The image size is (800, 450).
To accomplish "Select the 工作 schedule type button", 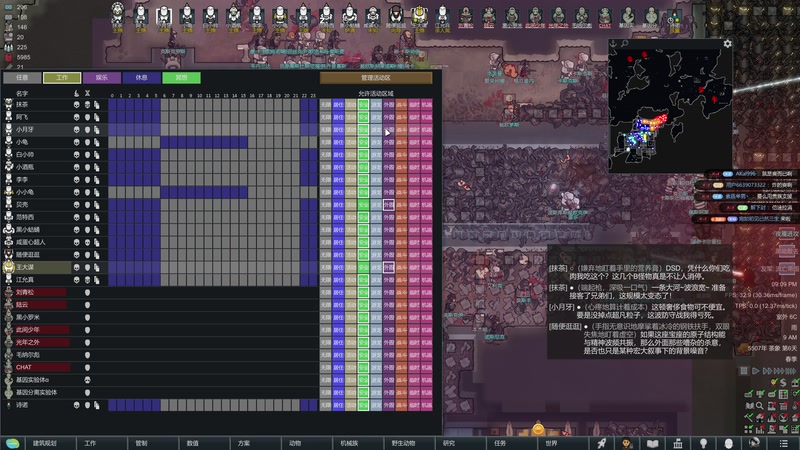I will click(62, 78).
